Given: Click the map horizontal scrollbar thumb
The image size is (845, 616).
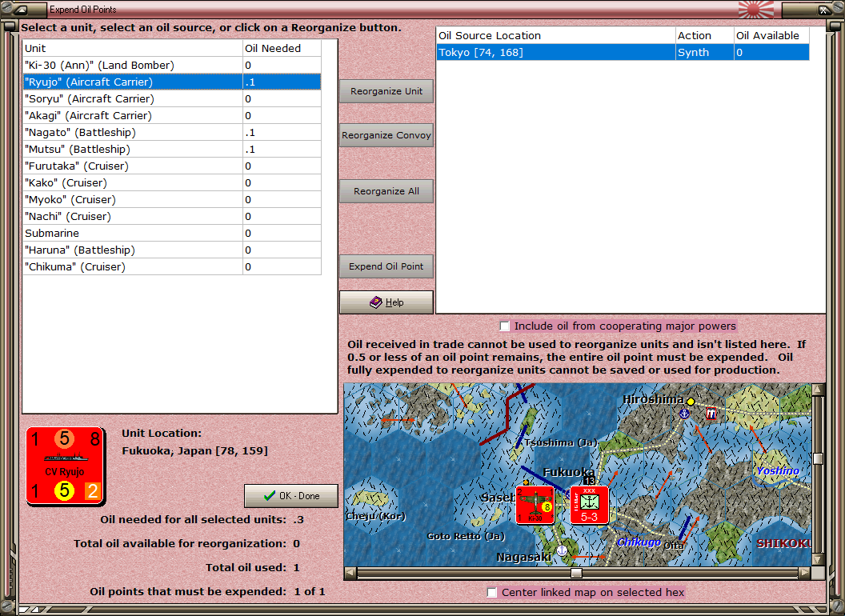Looking at the screenshot, I should [x=576, y=572].
